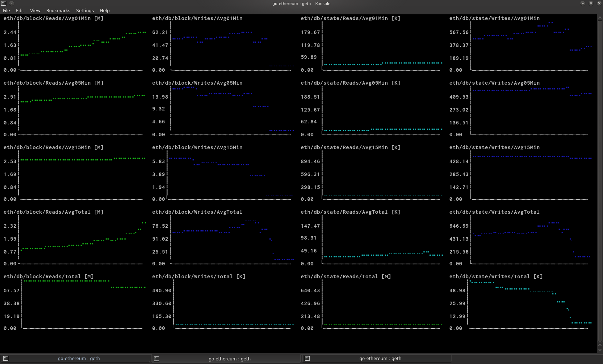Viewport: 603px width, 364px height.
Task: Click the eth/db/block/Reads/AvgTotal [M] title
Action: point(53,212)
